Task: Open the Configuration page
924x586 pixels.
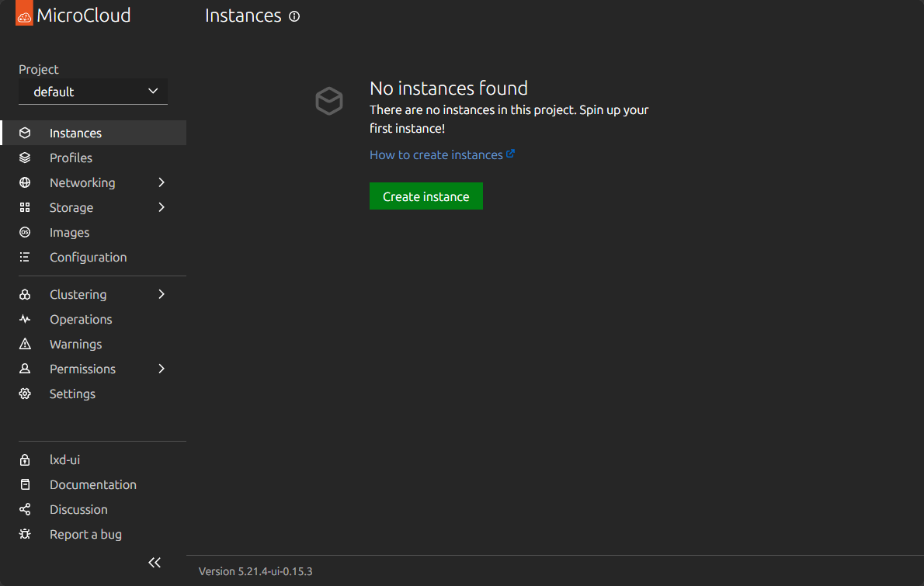Action: [x=94, y=257]
